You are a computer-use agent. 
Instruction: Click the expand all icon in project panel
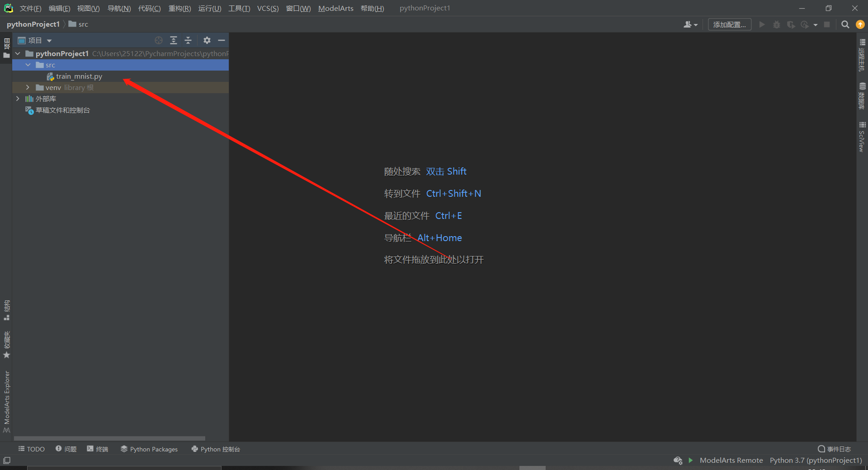pos(174,40)
